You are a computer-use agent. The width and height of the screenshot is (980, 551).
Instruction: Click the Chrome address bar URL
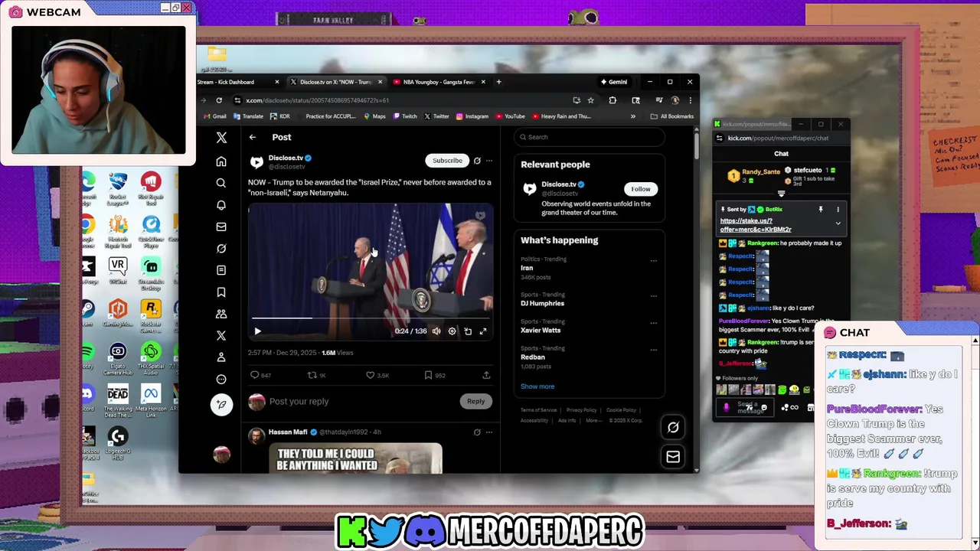click(x=317, y=100)
